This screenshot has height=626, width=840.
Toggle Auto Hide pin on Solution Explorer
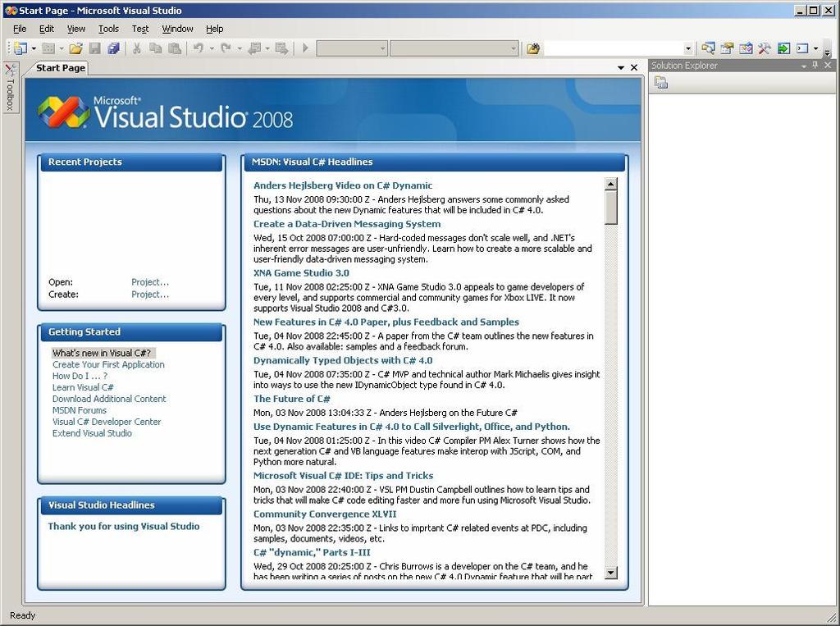815,66
